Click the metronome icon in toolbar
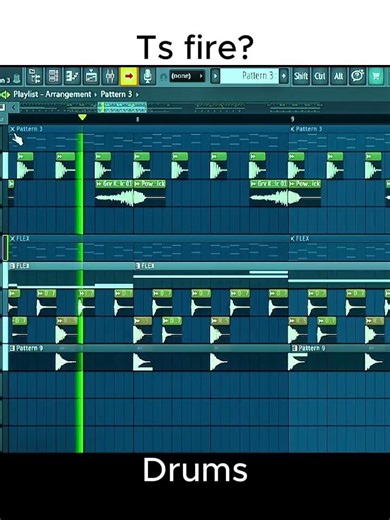 click(17, 79)
